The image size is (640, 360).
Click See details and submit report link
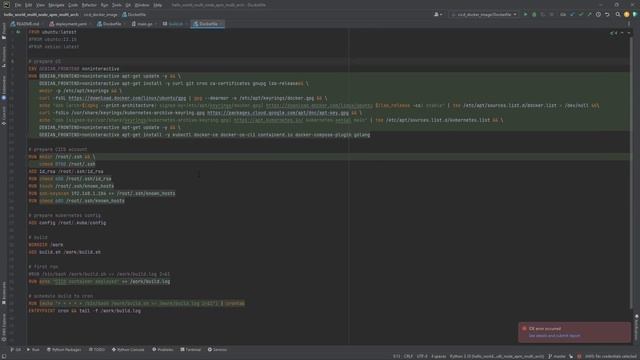coord(554,336)
